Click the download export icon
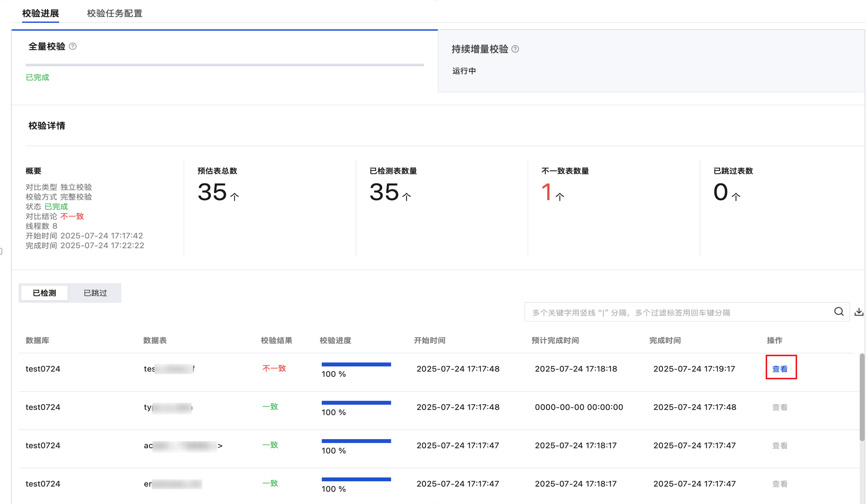 (859, 312)
